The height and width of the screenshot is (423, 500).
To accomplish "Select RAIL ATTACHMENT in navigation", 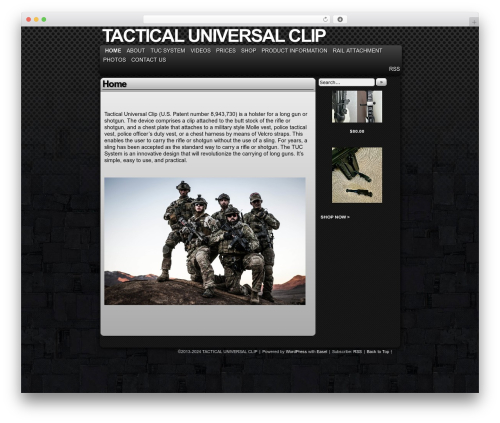I will [x=357, y=51].
